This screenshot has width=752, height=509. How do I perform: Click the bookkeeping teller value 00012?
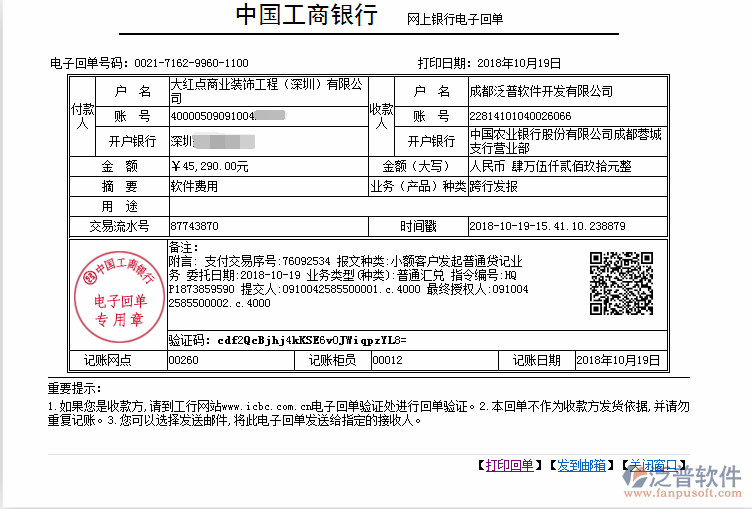coord(388,360)
